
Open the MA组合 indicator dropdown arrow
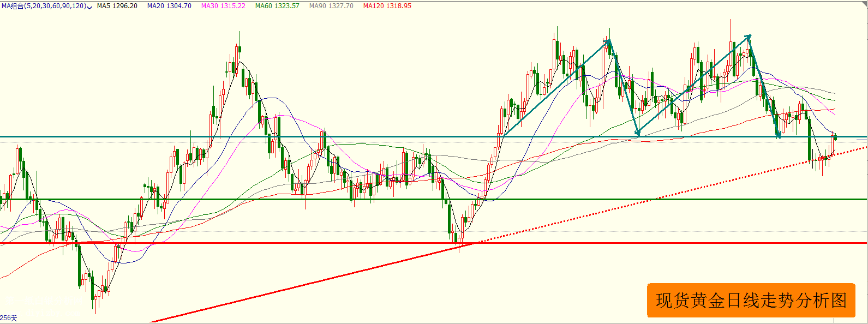89,7
